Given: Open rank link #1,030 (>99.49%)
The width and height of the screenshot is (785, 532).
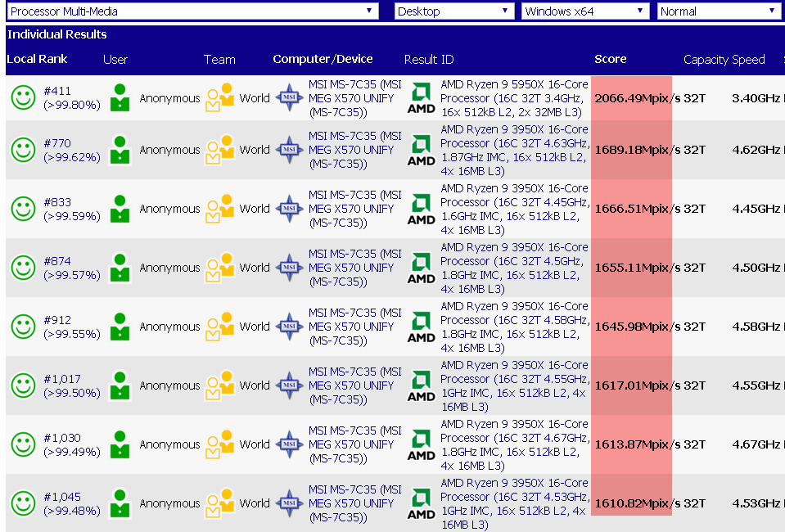Looking at the screenshot, I should (71, 445).
